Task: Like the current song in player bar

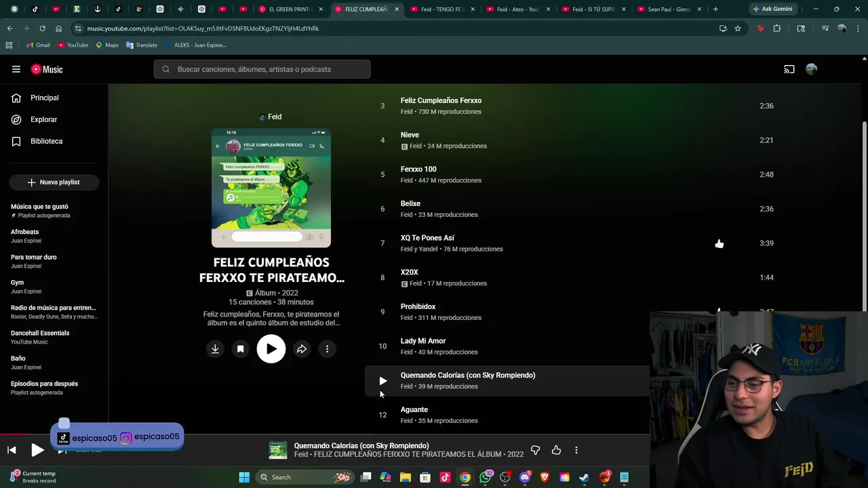Action: [556, 450]
